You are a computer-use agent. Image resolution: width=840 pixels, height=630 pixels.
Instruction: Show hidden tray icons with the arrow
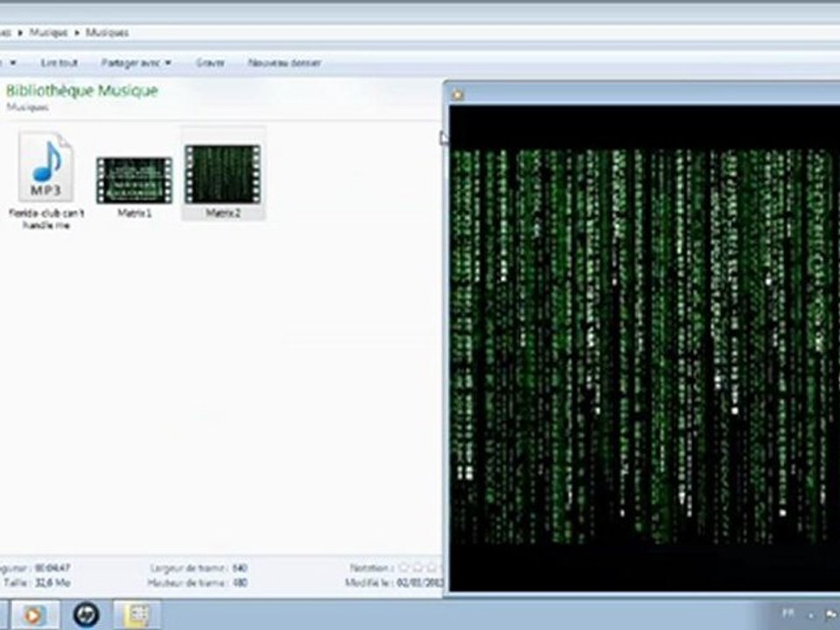810,615
